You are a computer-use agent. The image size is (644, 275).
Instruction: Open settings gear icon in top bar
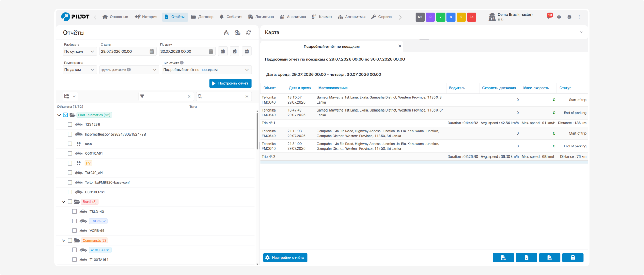[559, 17]
